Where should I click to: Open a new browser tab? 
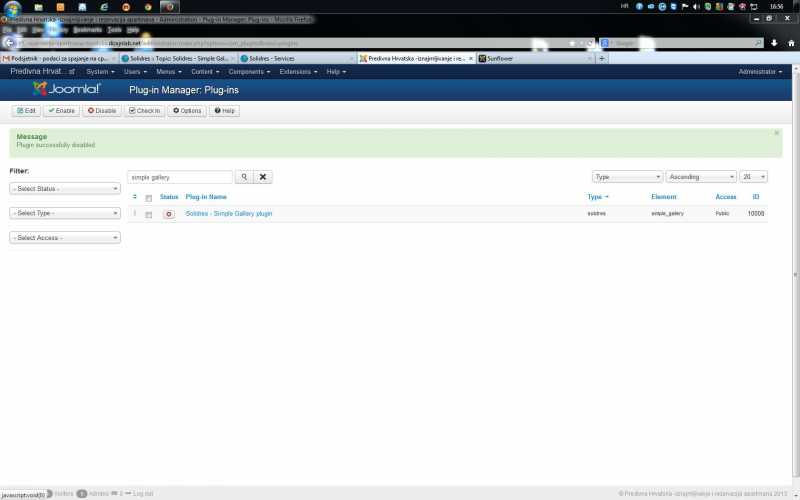click(x=601, y=59)
